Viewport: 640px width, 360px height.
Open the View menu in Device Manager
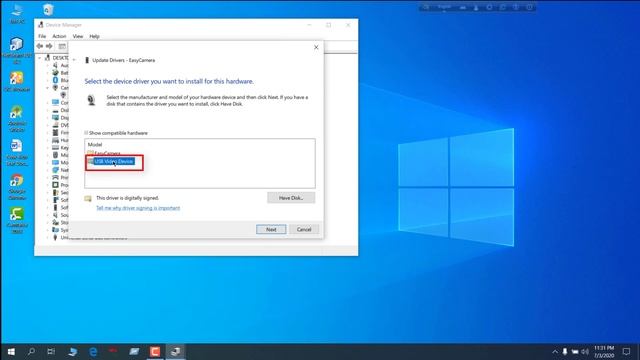tap(78, 36)
